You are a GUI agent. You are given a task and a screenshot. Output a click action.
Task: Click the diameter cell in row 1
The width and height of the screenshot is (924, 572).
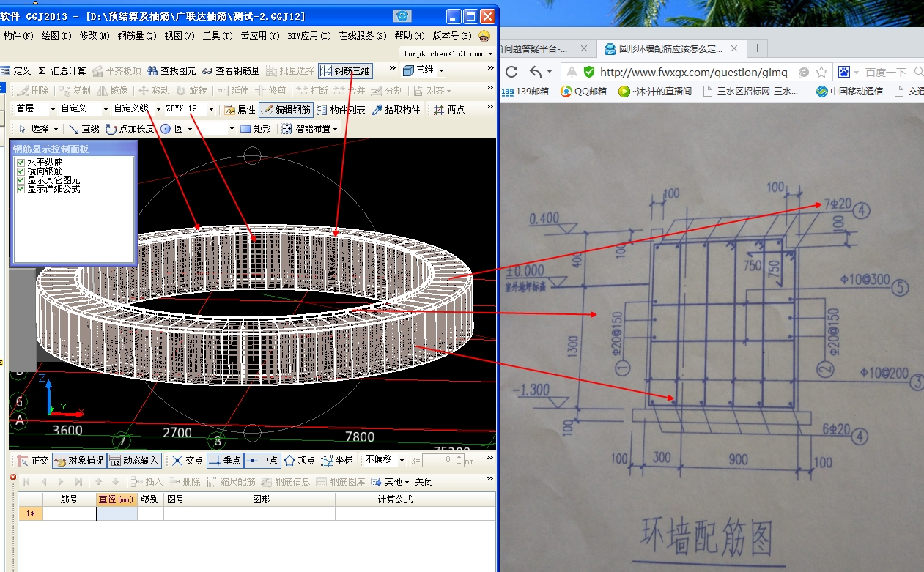coord(117,513)
